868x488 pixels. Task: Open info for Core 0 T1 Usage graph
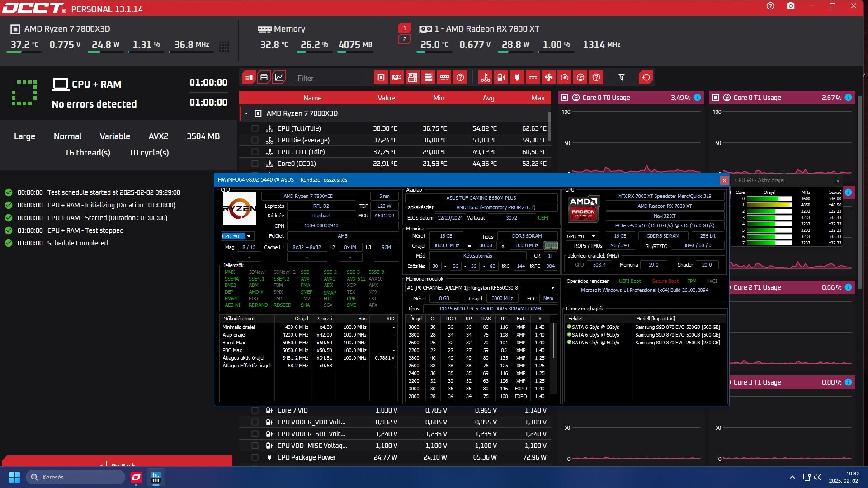[849, 98]
